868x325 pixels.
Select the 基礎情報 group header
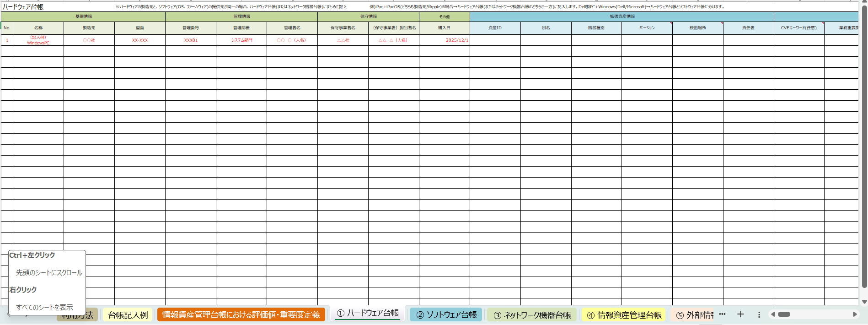click(x=83, y=16)
